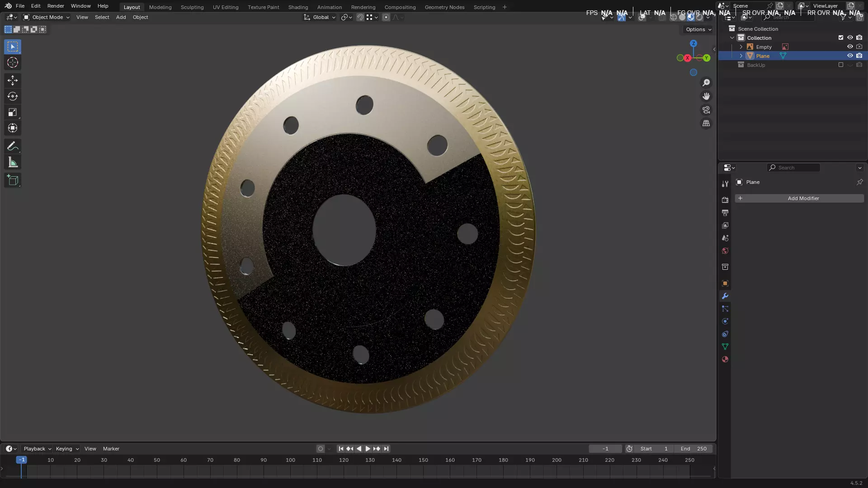Open the Physics properties tab
The height and width of the screenshot is (488, 868).
pyautogui.click(x=725, y=321)
